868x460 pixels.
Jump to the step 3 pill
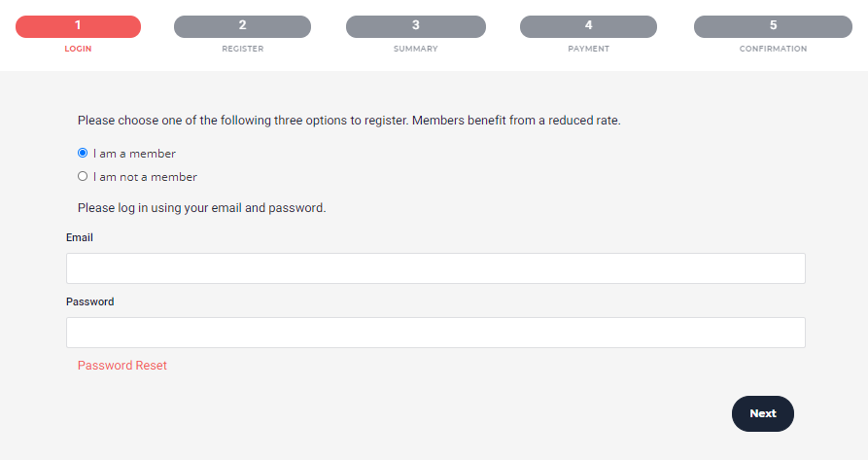[416, 26]
